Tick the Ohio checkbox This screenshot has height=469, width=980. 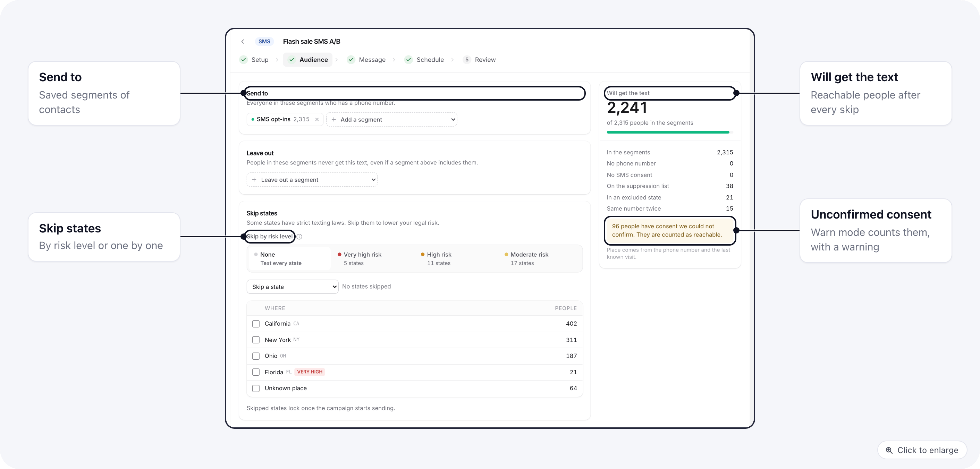(256, 356)
